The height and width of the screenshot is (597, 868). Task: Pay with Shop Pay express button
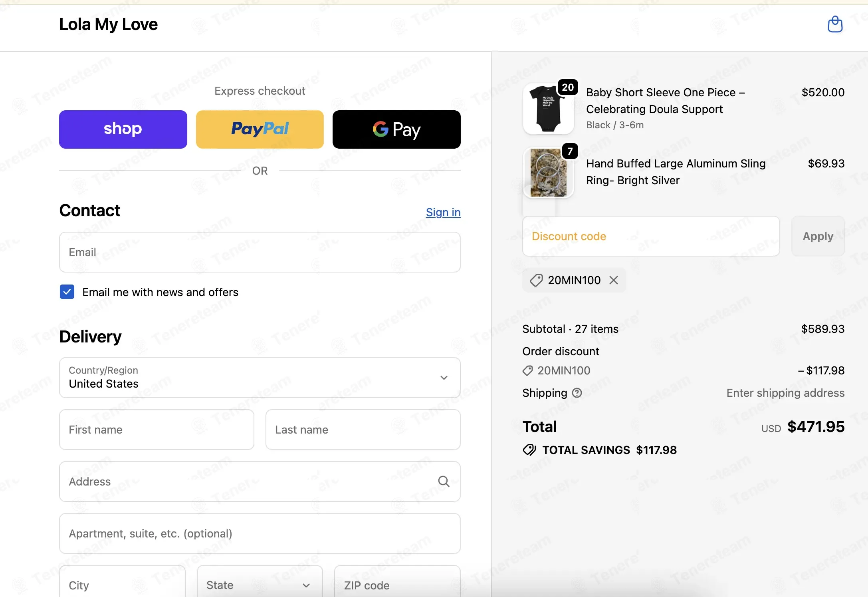(123, 129)
